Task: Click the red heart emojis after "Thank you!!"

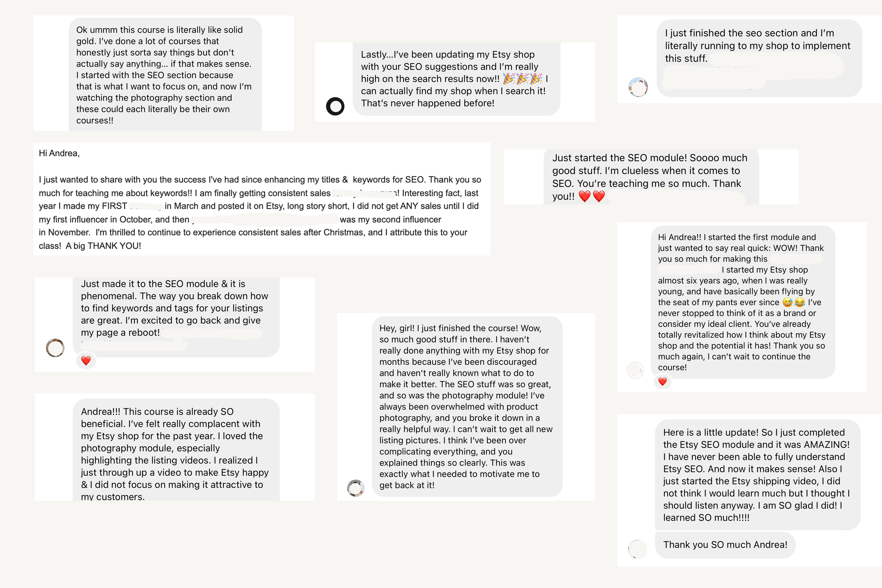Action: (x=591, y=196)
